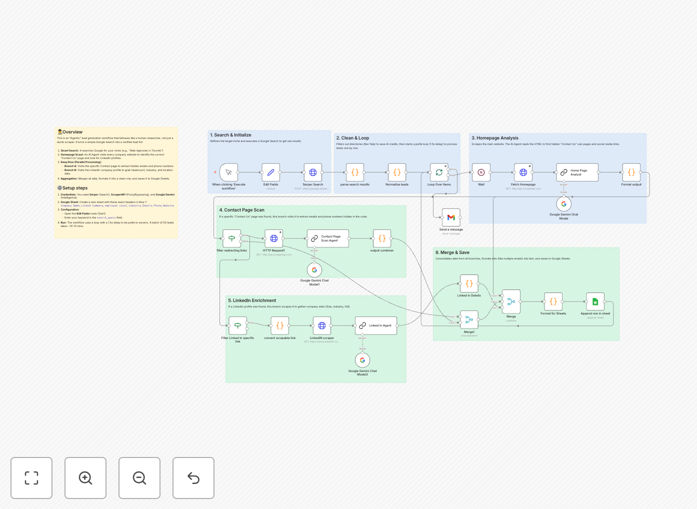Open the Contact Page Scan Agent node
The height and width of the screenshot is (509, 697).
tap(328, 239)
